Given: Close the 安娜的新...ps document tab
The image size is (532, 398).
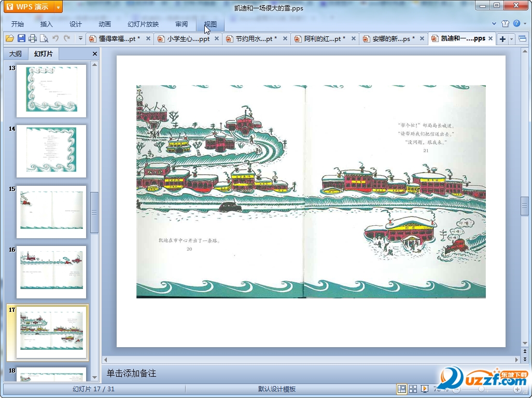Looking at the screenshot, I should pos(422,39).
